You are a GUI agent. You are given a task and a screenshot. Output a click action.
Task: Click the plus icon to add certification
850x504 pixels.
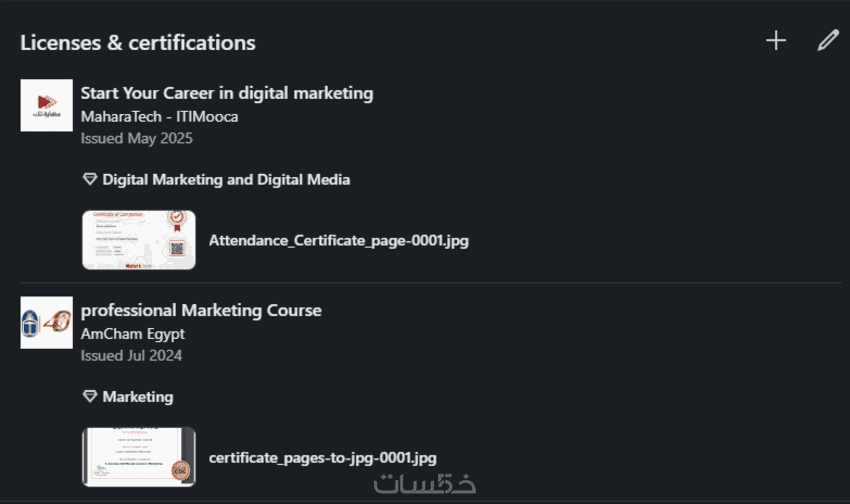pyautogui.click(x=776, y=41)
